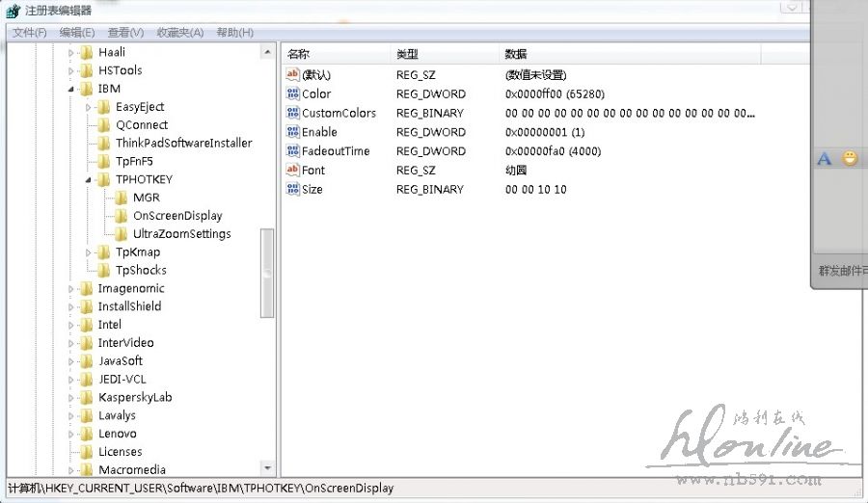This screenshot has width=868, height=503.
Task: Click the MGR folder icon
Action: click(x=122, y=199)
